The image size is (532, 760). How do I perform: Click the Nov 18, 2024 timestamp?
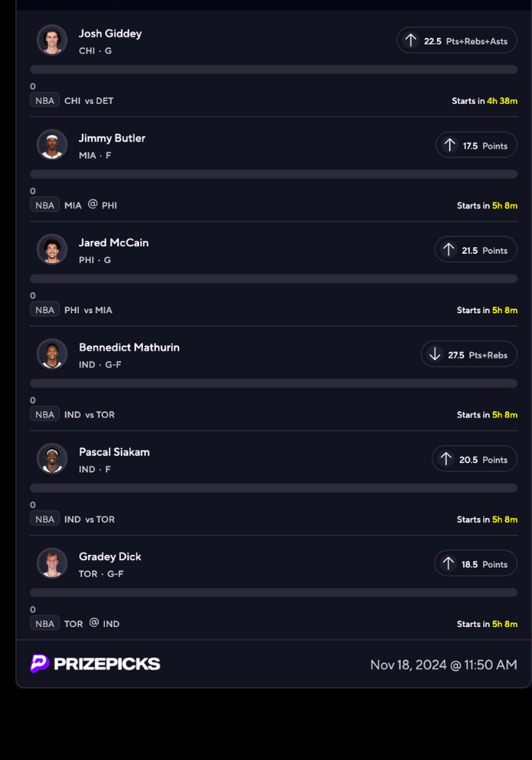click(x=443, y=665)
